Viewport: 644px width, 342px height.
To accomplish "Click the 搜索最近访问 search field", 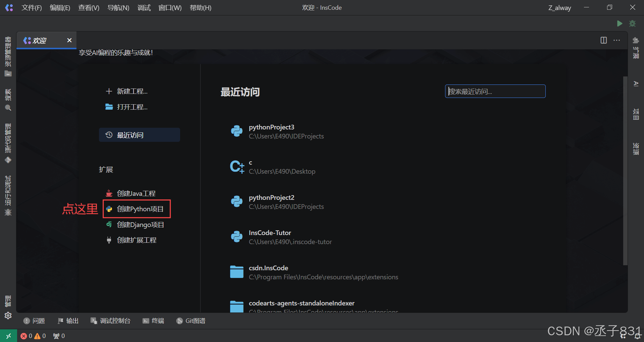I will [x=495, y=91].
